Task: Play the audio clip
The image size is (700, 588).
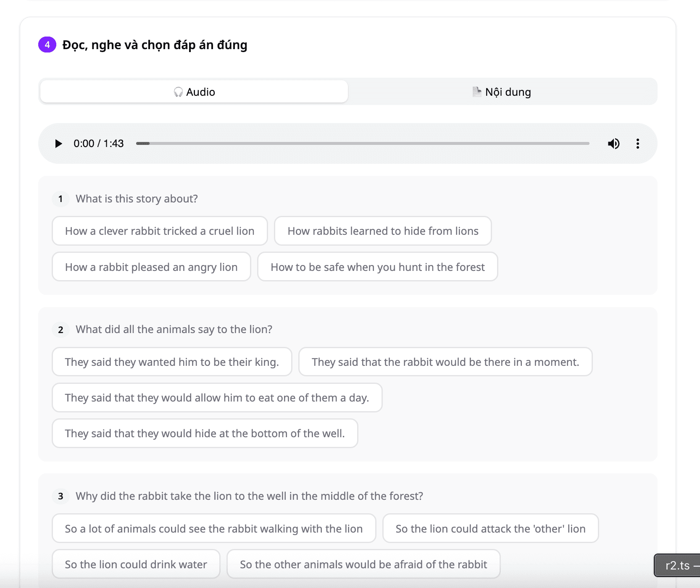Action: click(58, 144)
